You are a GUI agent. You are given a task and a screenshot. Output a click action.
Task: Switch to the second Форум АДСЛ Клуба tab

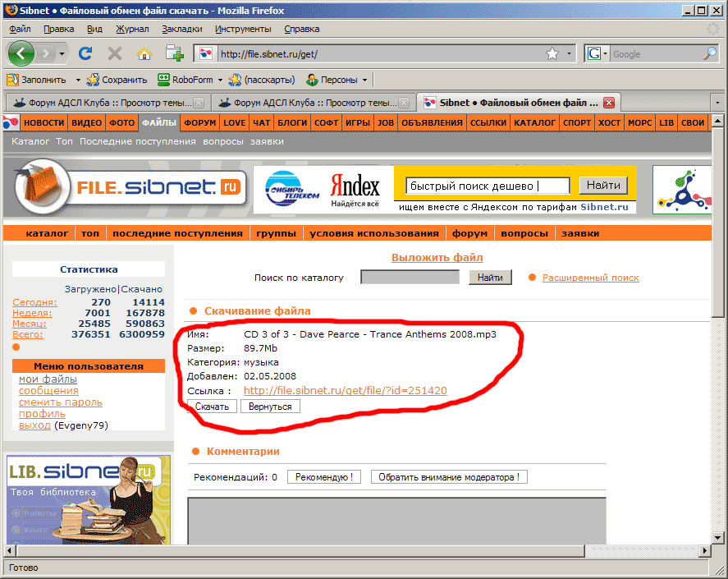click(x=312, y=103)
